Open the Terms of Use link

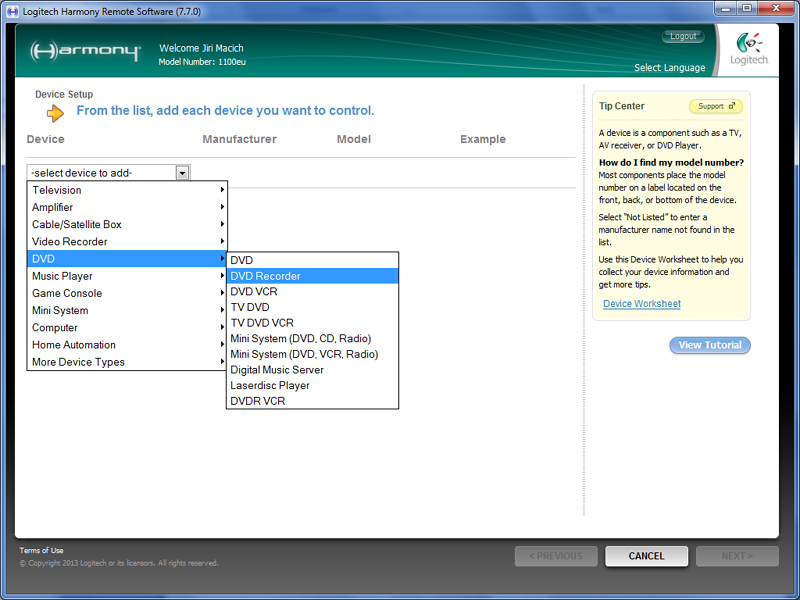click(41, 551)
